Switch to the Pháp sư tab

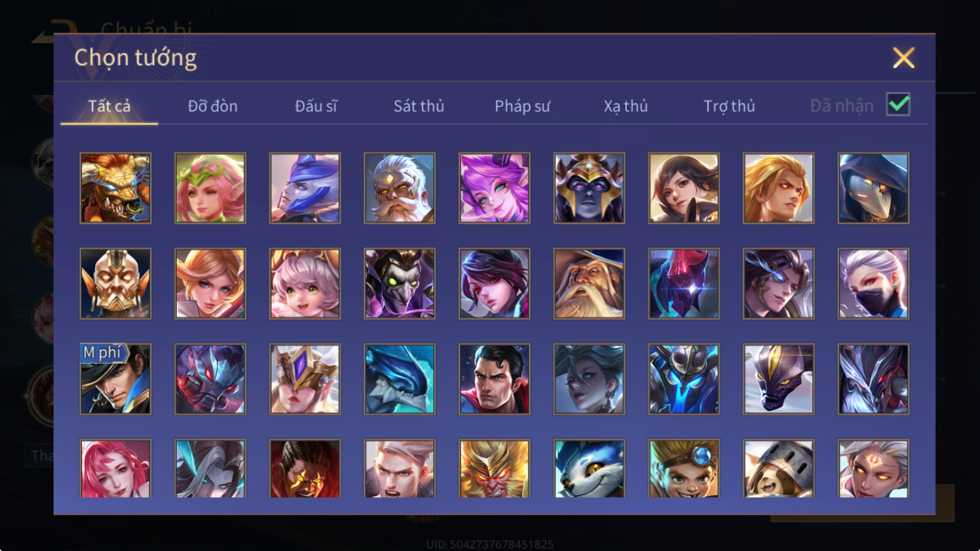point(522,106)
